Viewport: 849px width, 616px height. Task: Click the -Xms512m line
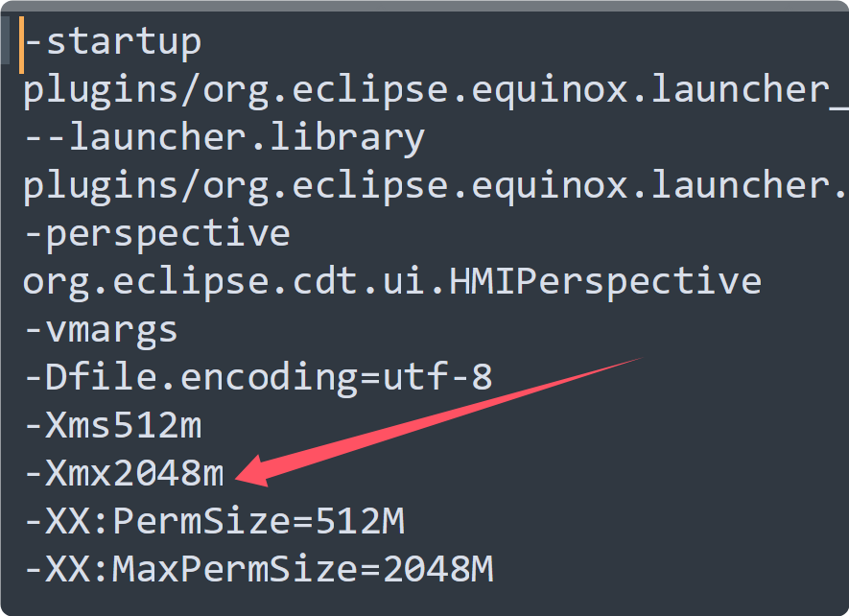coord(112,425)
